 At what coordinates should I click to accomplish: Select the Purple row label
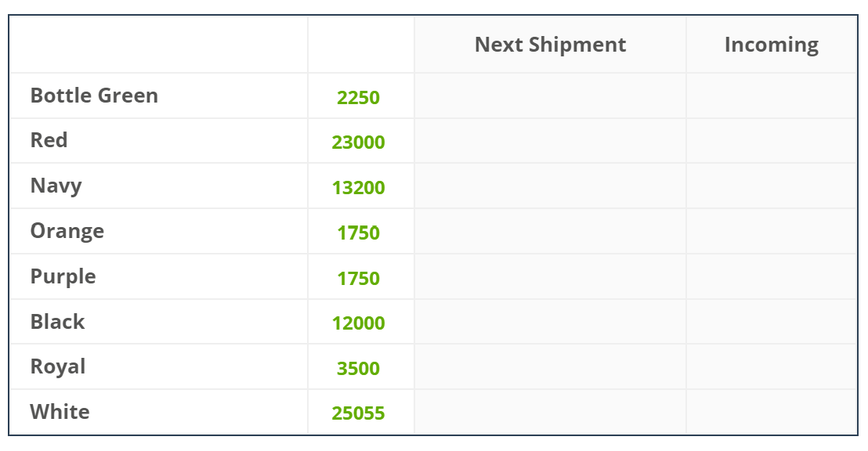pos(63,276)
